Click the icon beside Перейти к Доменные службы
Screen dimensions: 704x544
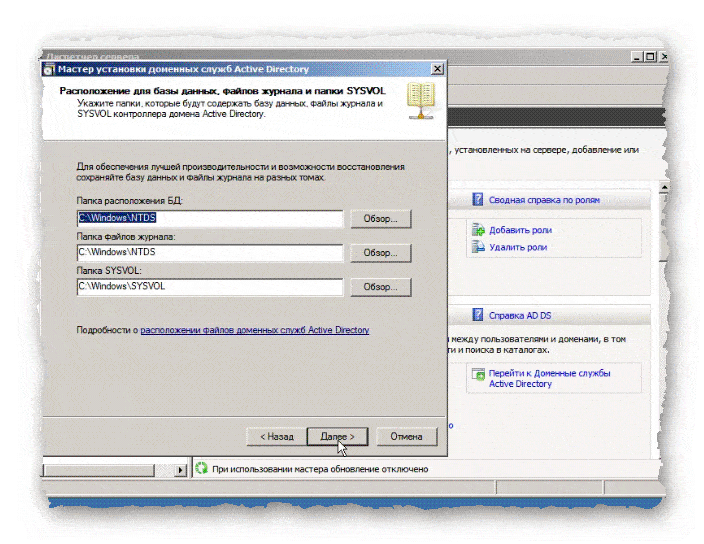click(x=478, y=374)
